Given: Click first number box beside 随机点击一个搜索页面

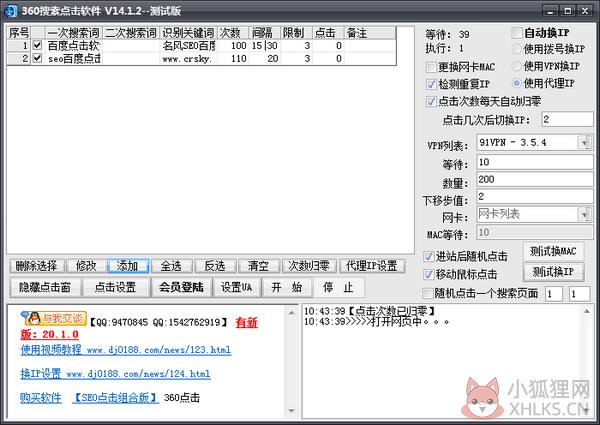Looking at the screenshot, I should coord(554,294).
